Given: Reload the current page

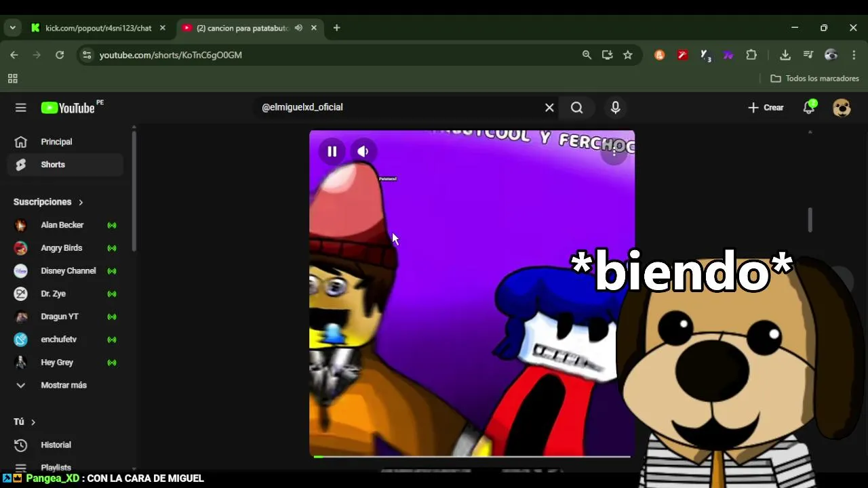Looking at the screenshot, I should [60, 55].
